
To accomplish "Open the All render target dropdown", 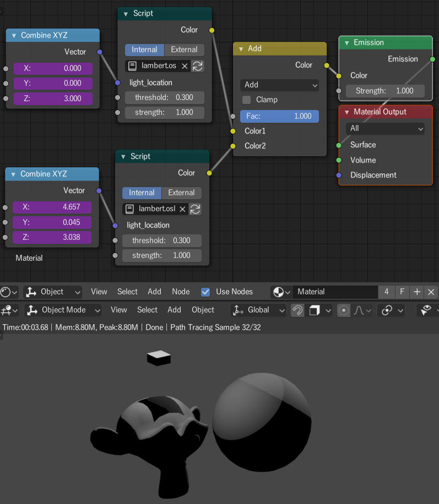I will [385, 129].
